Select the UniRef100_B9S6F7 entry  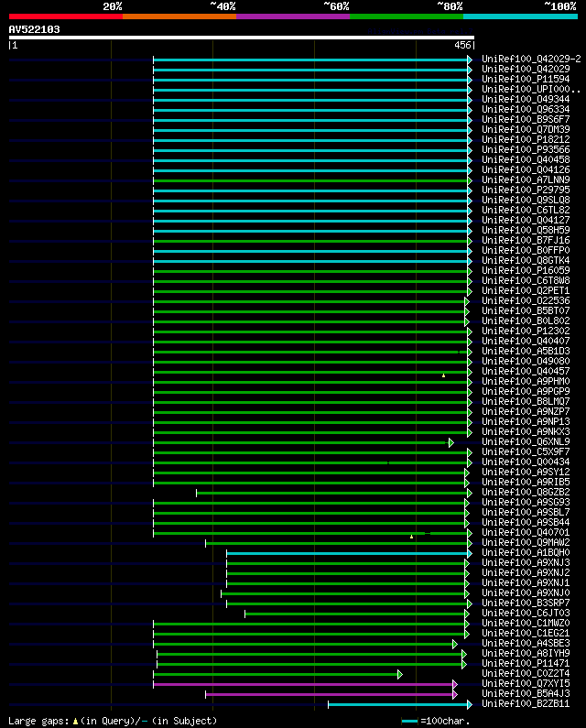pyautogui.click(x=526, y=120)
